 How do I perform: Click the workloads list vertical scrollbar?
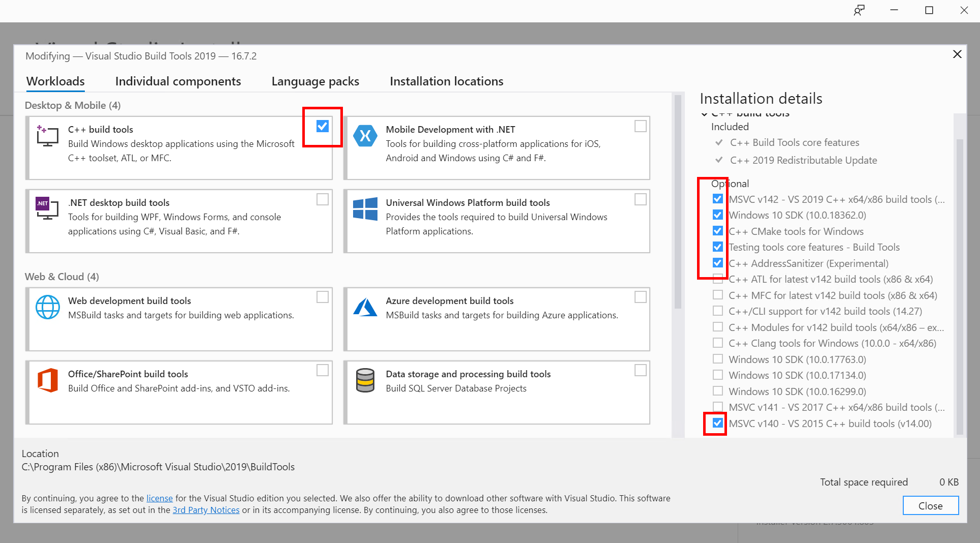pyautogui.click(x=678, y=202)
